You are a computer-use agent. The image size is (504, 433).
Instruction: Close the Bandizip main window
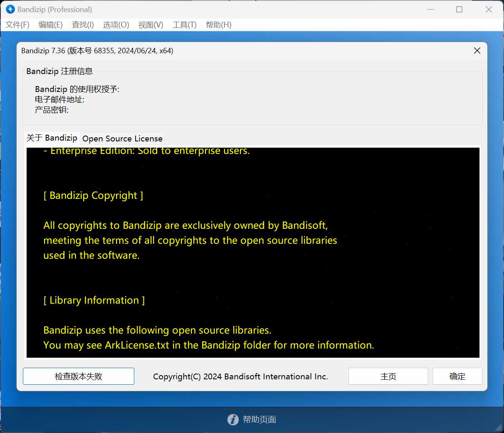click(489, 9)
